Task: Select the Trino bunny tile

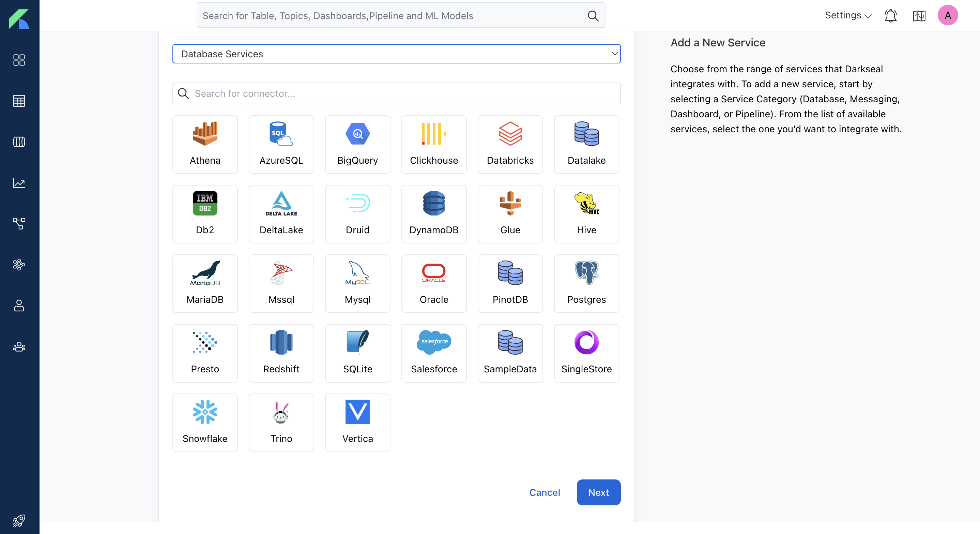Action: click(x=281, y=422)
